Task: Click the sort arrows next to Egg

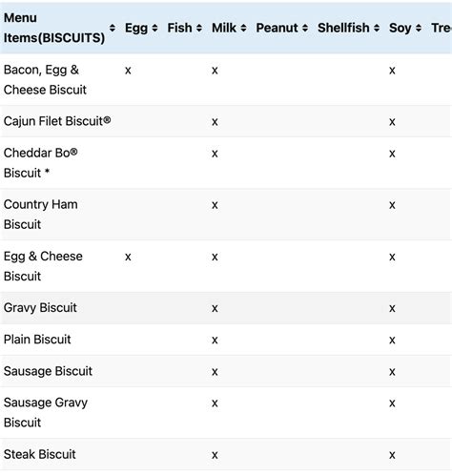Action: [154, 28]
